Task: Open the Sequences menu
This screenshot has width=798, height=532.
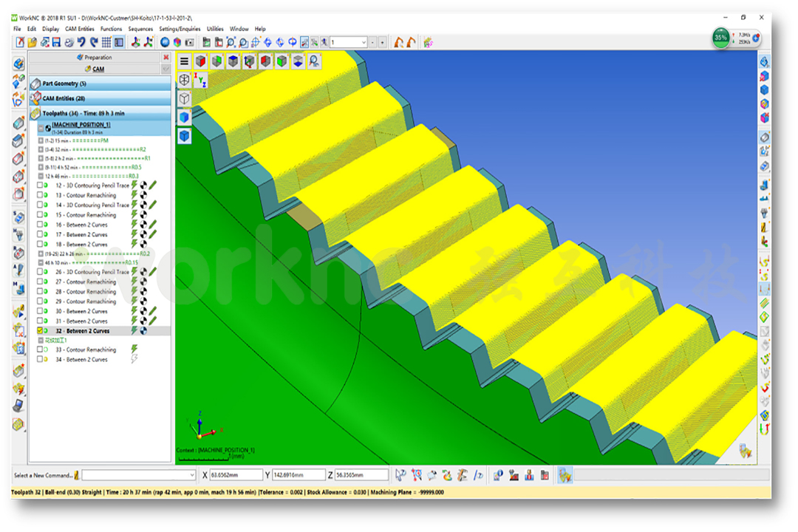Action: [140, 29]
